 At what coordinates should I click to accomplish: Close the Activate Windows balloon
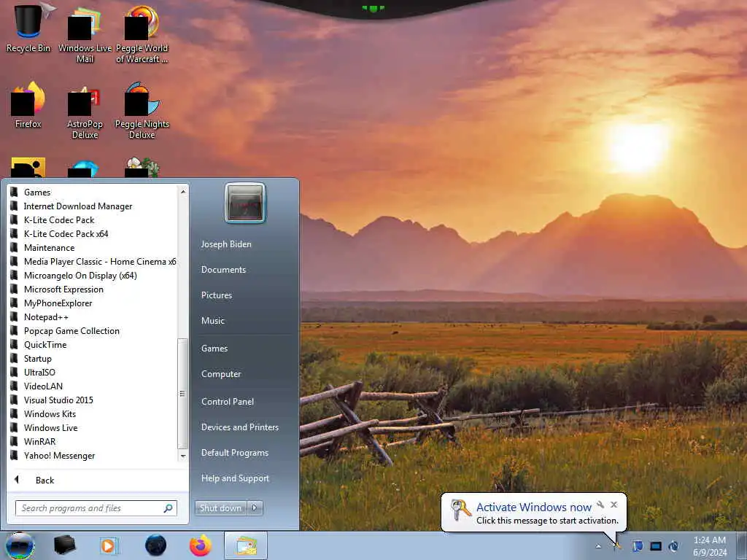pos(614,505)
